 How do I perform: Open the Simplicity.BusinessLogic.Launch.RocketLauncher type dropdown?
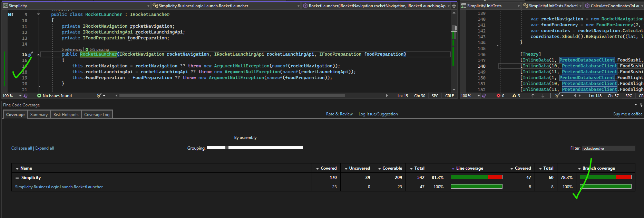(x=299, y=6)
